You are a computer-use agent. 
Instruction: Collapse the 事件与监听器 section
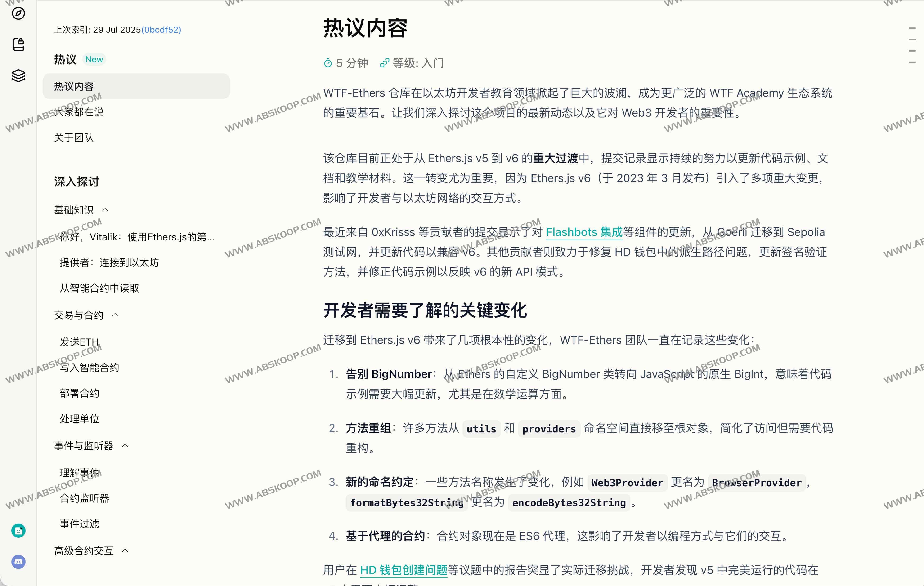[x=125, y=446]
